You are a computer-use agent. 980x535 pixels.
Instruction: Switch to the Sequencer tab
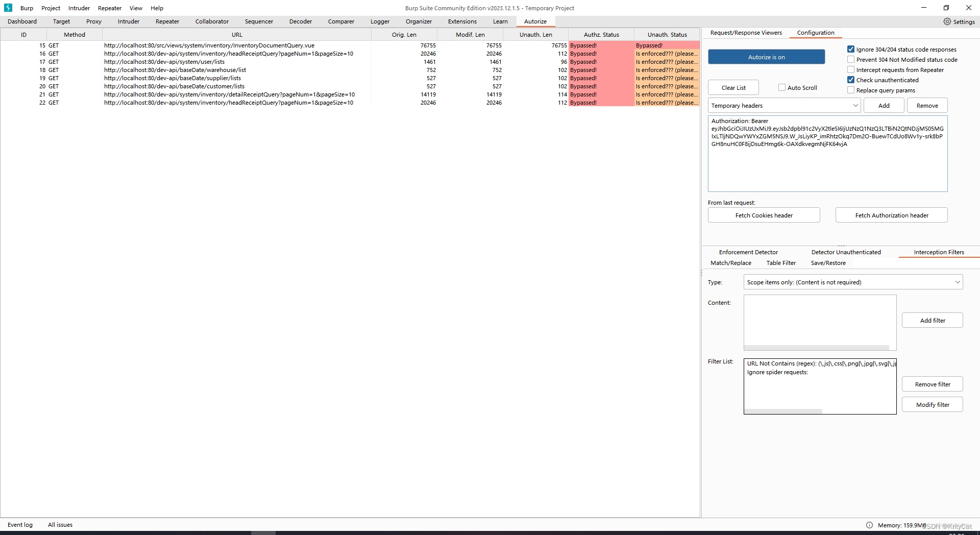pyautogui.click(x=259, y=21)
